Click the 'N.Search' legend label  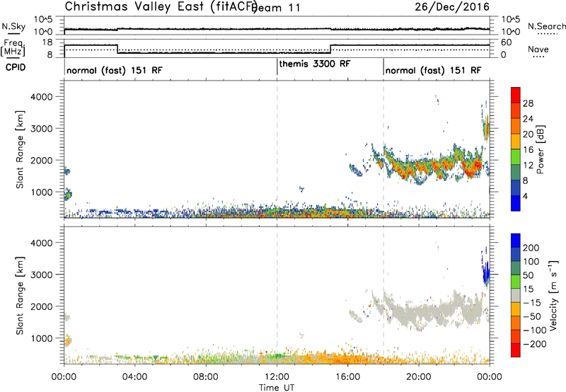(x=546, y=26)
